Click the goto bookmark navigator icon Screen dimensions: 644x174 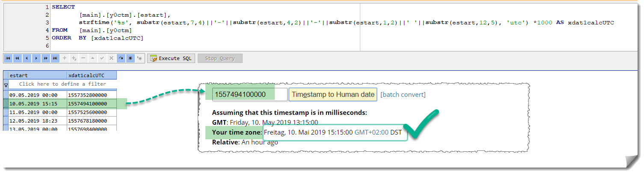(139, 58)
